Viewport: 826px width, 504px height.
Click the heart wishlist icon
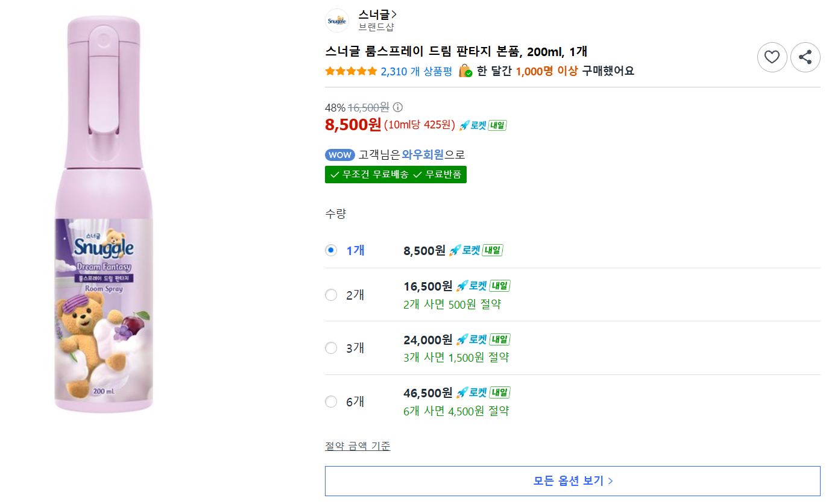click(x=772, y=57)
